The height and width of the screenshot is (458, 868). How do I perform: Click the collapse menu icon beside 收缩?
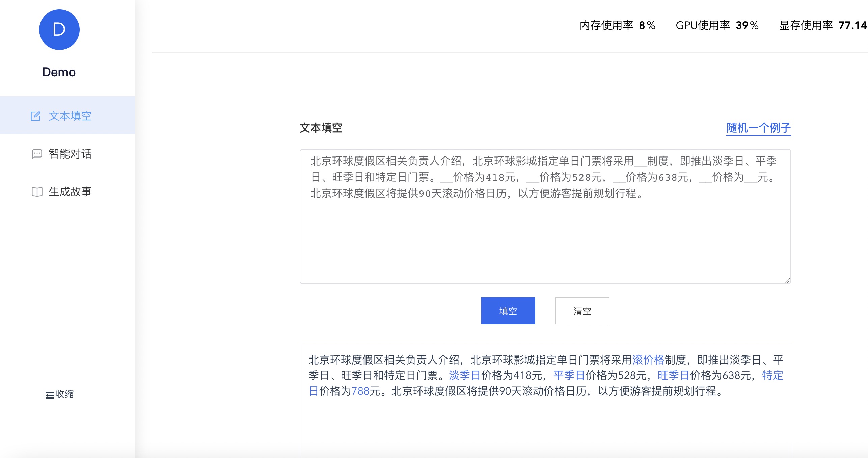[49, 395]
